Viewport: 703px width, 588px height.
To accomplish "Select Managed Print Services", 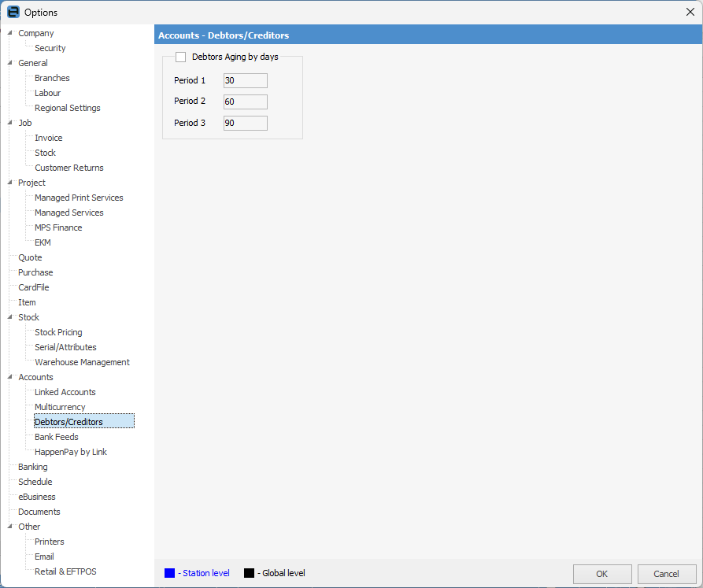I will click(x=79, y=198).
